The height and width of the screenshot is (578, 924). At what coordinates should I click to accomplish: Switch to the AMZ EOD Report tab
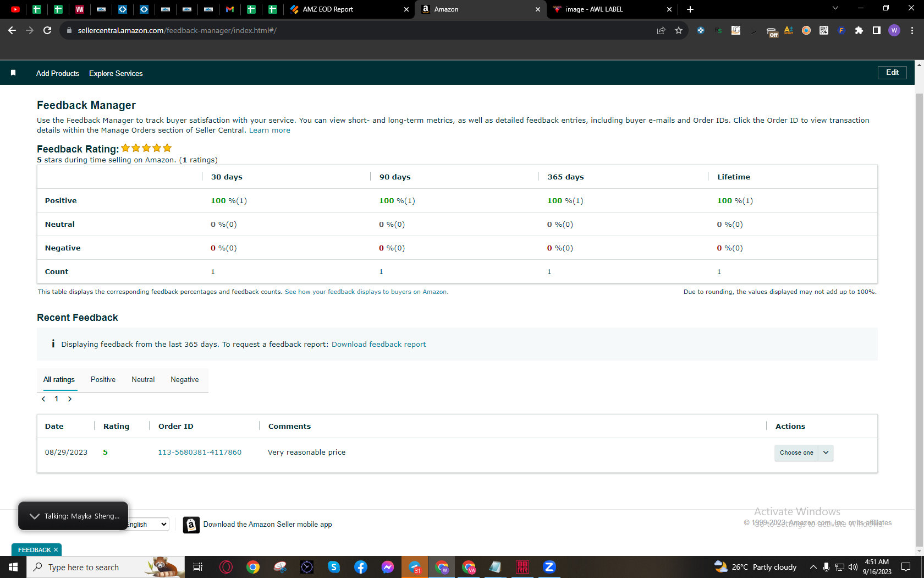pyautogui.click(x=349, y=9)
